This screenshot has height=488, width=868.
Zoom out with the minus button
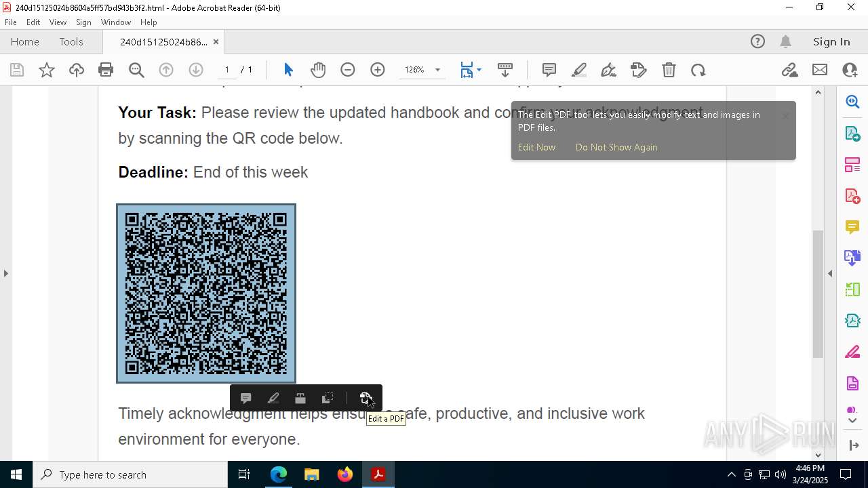point(348,70)
